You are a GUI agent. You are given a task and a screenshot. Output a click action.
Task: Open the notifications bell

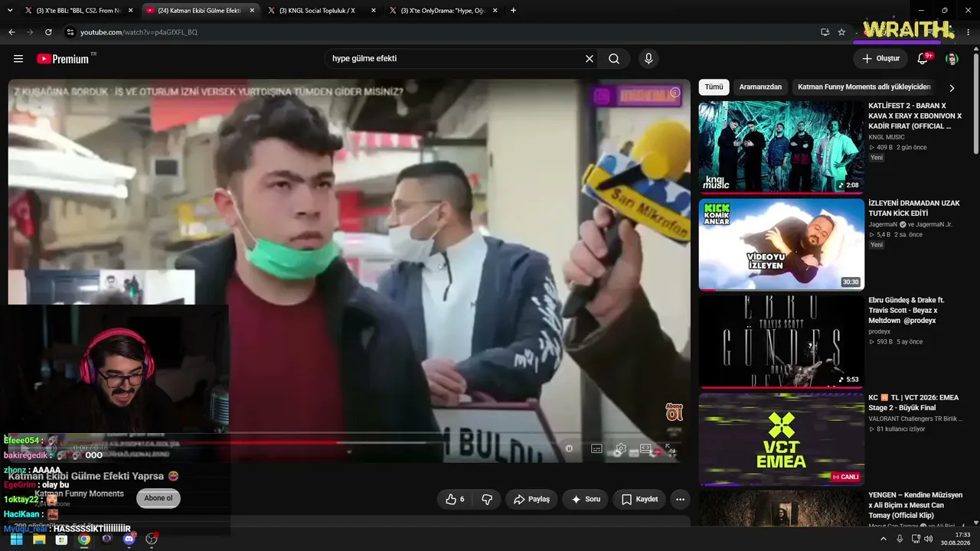(923, 59)
